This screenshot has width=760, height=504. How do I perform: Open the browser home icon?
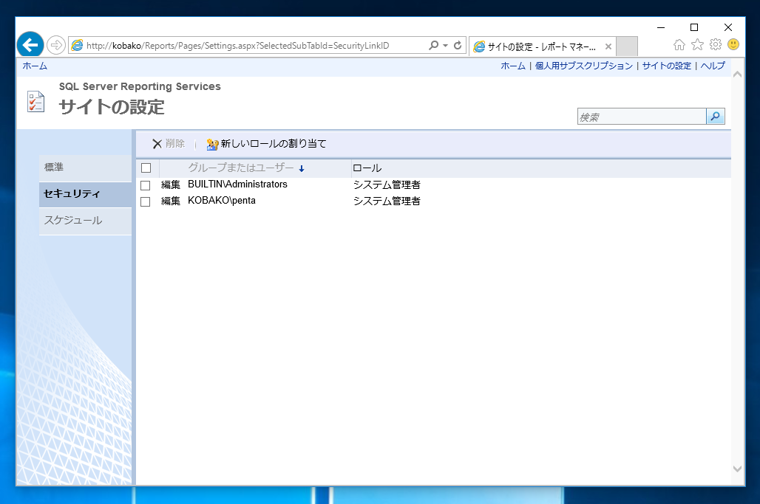tap(679, 45)
